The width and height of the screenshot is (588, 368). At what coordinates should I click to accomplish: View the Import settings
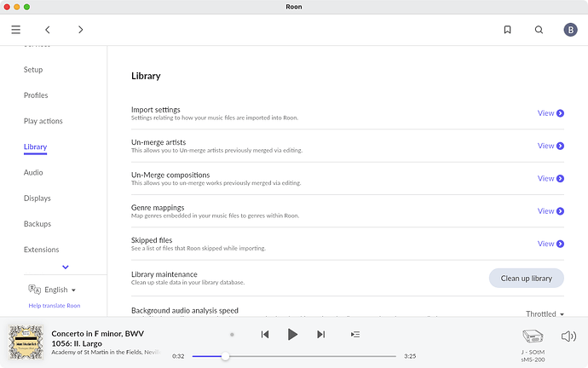[551, 113]
